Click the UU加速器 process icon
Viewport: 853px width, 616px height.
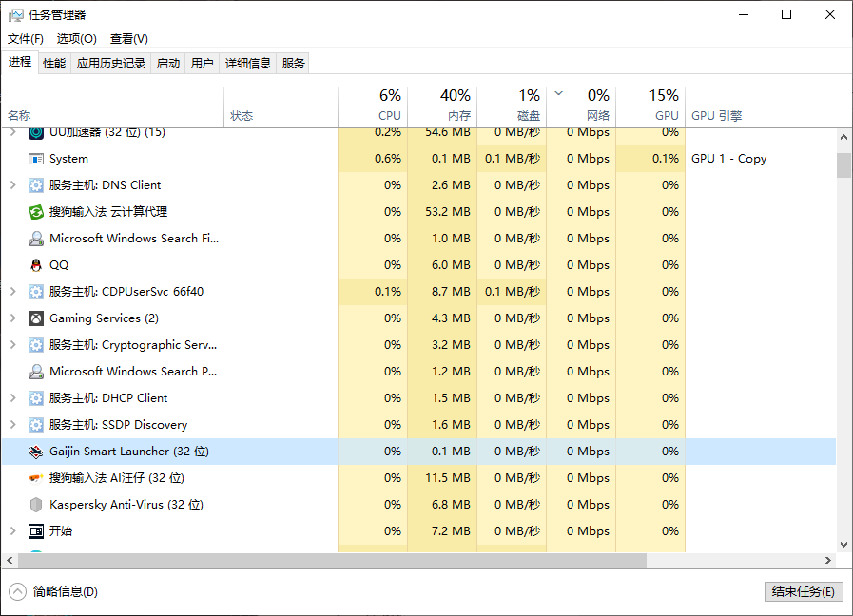click(x=36, y=133)
